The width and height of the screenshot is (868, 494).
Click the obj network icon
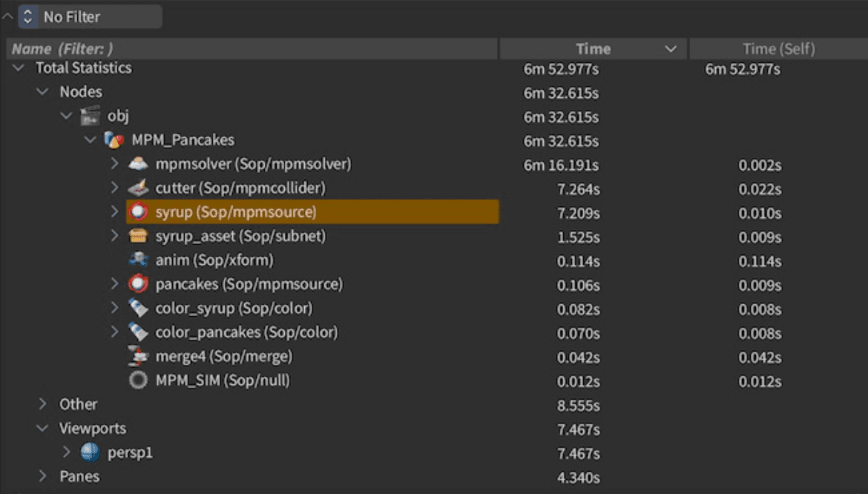pos(91,116)
